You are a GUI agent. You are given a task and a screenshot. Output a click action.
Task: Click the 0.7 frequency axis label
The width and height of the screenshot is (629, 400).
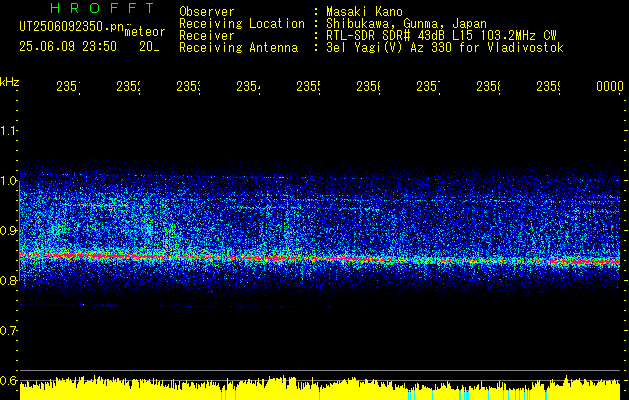[8, 330]
